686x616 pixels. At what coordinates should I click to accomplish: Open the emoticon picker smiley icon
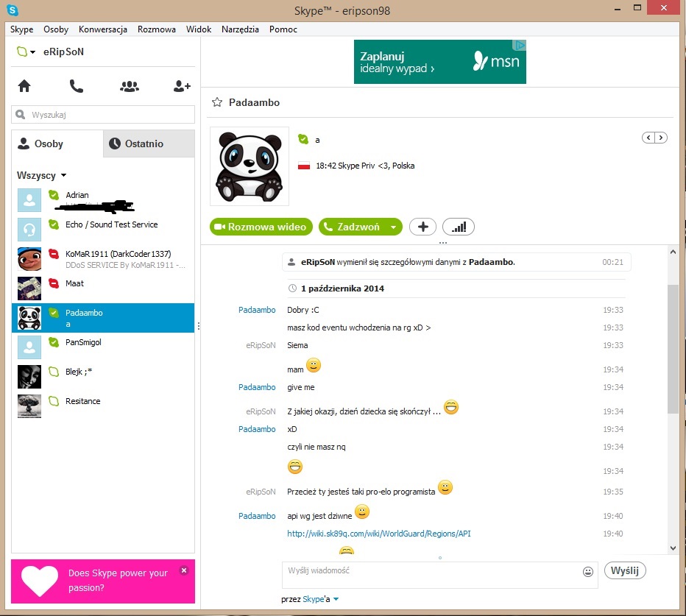[x=588, y=571]
